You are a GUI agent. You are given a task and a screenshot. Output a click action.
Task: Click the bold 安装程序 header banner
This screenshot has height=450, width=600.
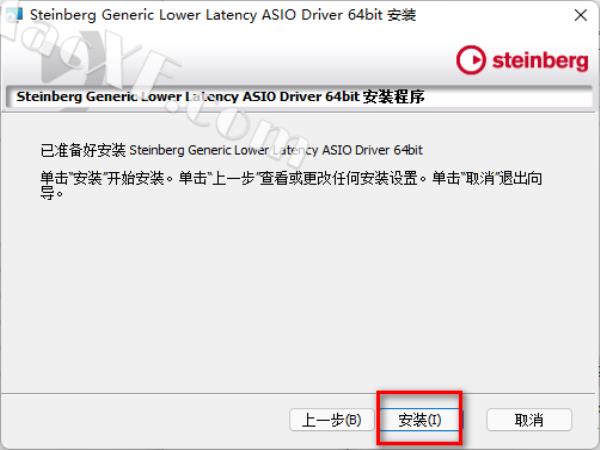coord(298,97)
